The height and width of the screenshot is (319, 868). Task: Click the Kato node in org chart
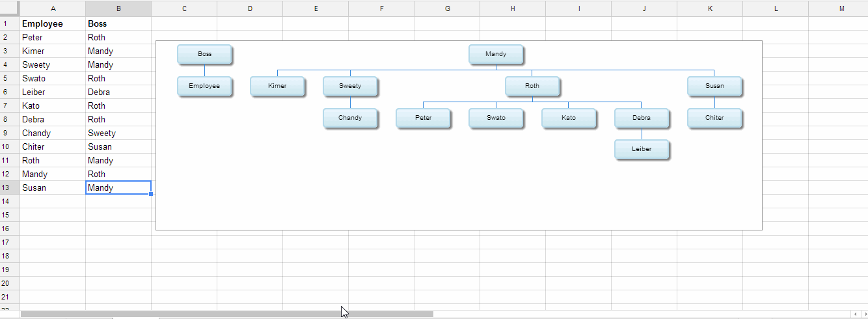tap(569, 118)
